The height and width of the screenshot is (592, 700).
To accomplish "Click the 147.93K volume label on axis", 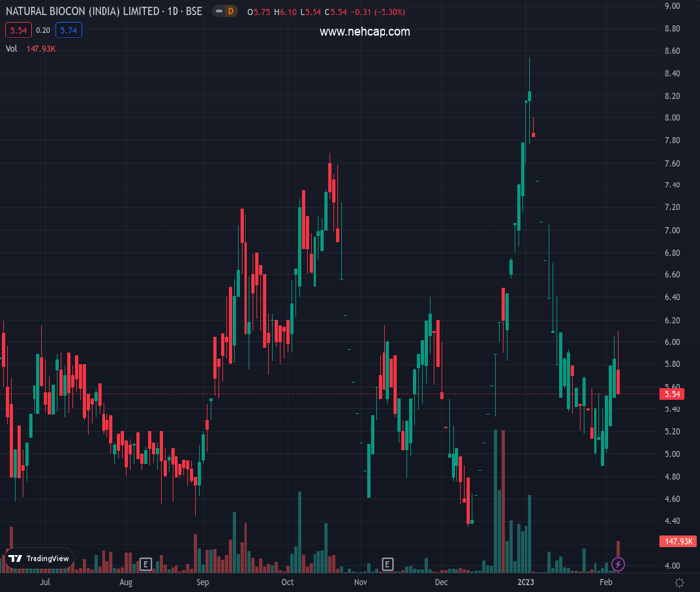I will pyautogui.click(x=675, y=541).
